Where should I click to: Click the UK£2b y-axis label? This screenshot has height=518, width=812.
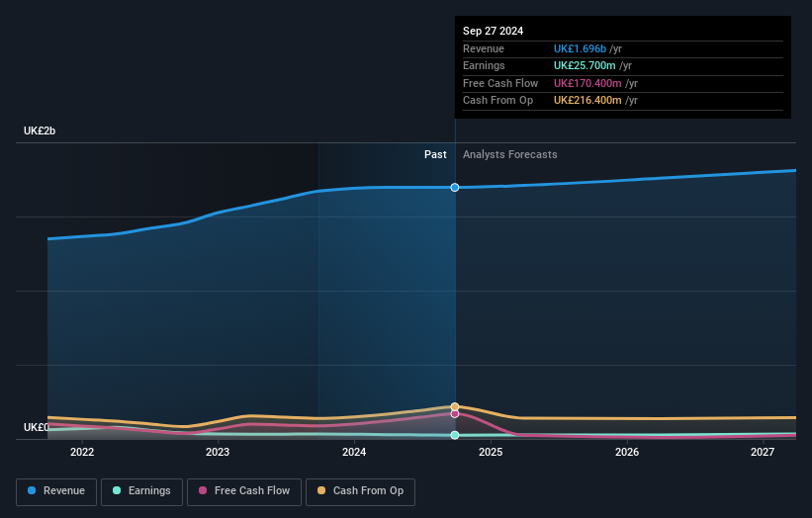(x=40, y=130)
